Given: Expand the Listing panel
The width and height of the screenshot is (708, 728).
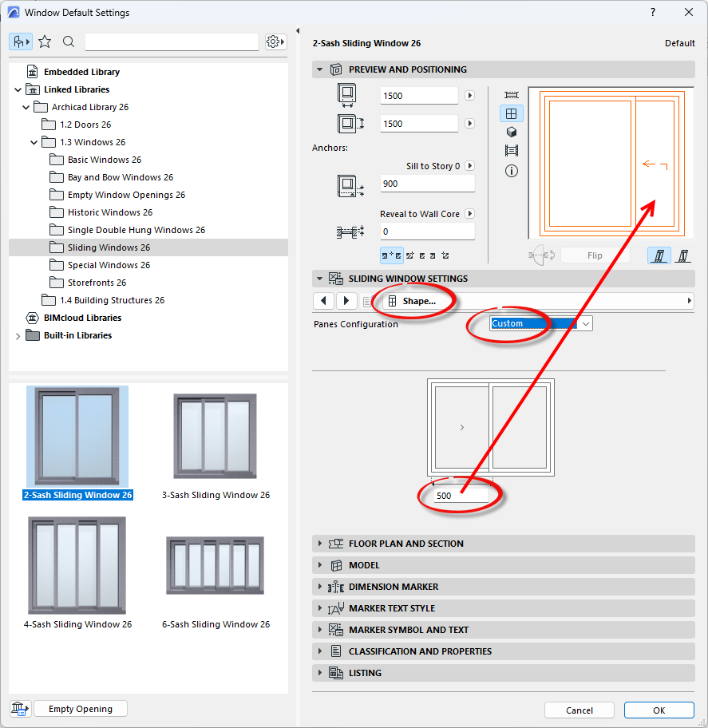Looking at the screenshot, I should (x=319, y=673).
